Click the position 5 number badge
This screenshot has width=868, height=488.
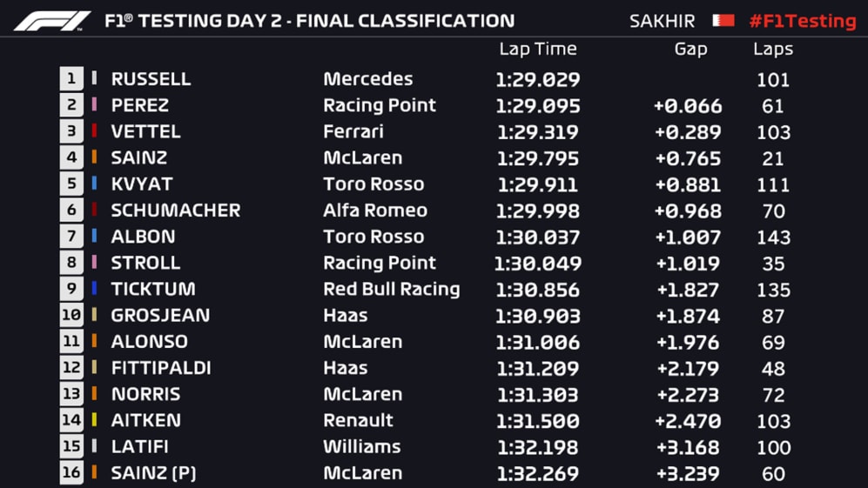point(71,184)
